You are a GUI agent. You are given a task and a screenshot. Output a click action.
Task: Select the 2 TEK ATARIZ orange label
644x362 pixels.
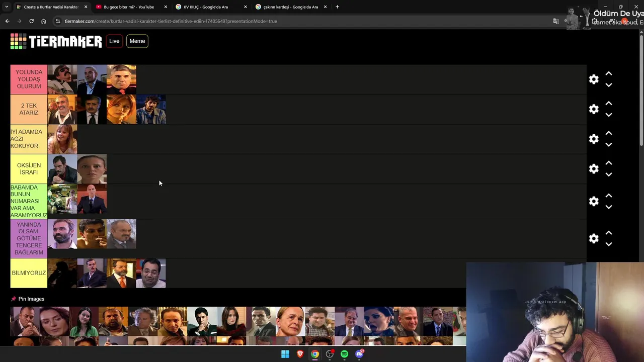point(29,109)
